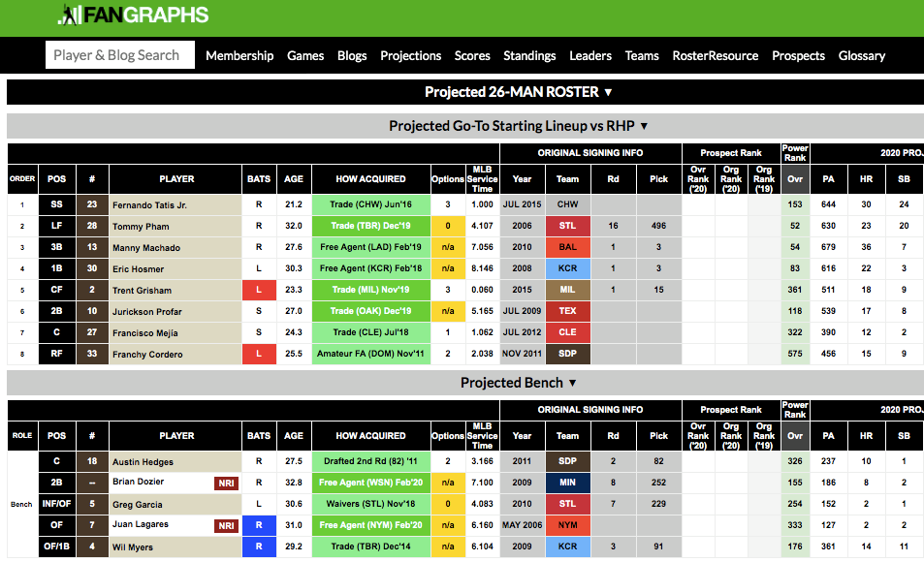Click the ROLE column header in the bench table

click(22, 436)
